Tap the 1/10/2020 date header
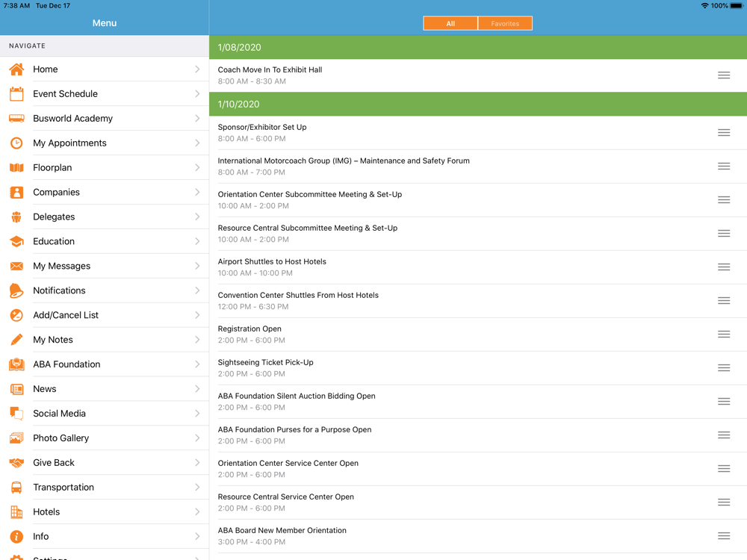 478,105
